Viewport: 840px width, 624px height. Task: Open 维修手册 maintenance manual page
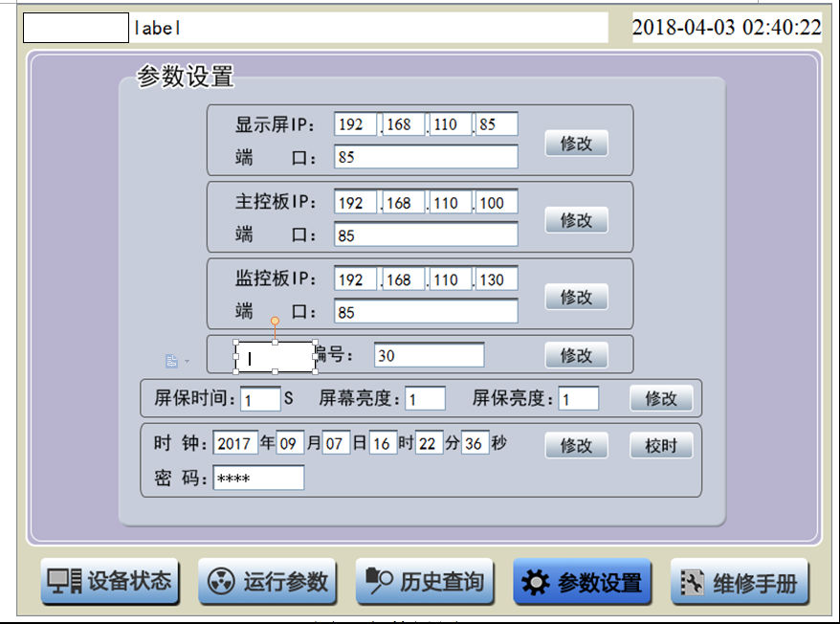click(739, 582)
